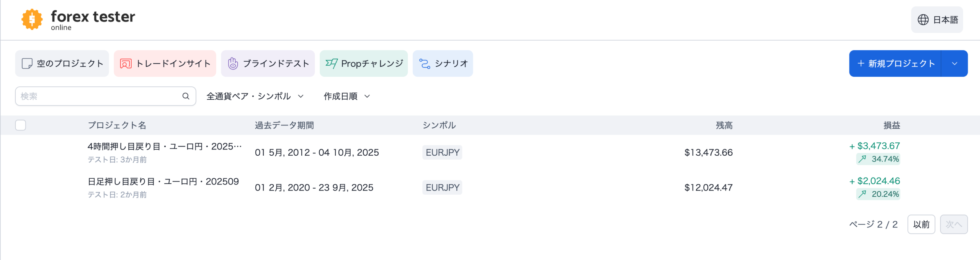Open the 日足押し目戻り目・ユーロ円・202509 project

pyautogui.click(x=163, y=182)
